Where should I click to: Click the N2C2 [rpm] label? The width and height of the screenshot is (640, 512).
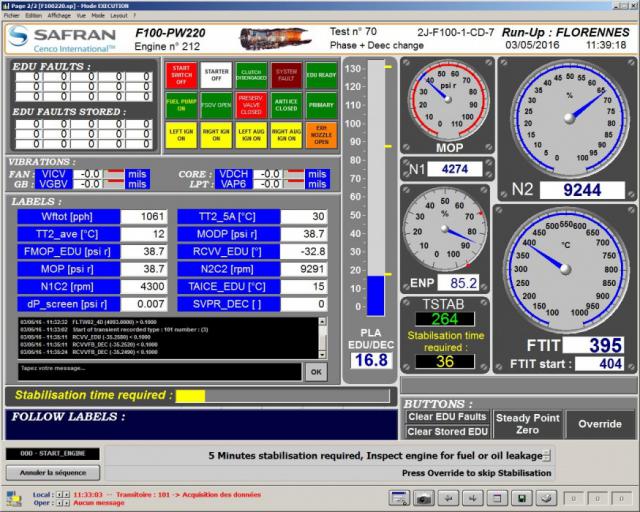(229, 269)
